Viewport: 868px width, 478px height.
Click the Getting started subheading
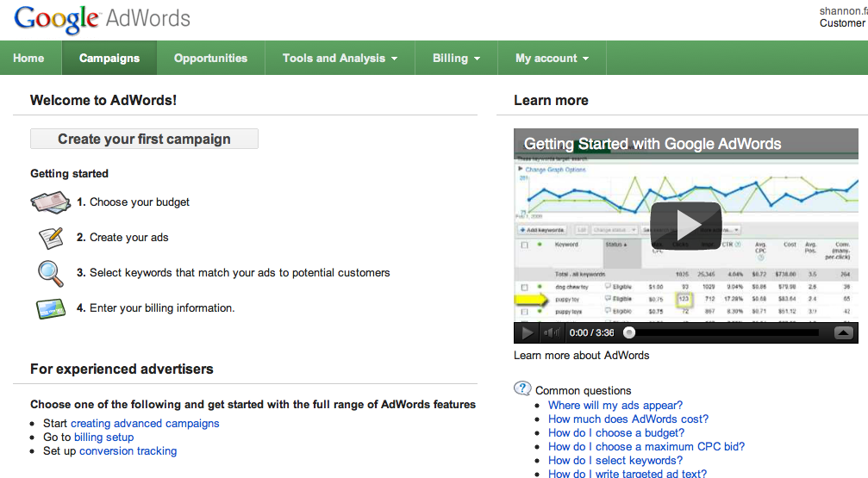tap(69, 174)
